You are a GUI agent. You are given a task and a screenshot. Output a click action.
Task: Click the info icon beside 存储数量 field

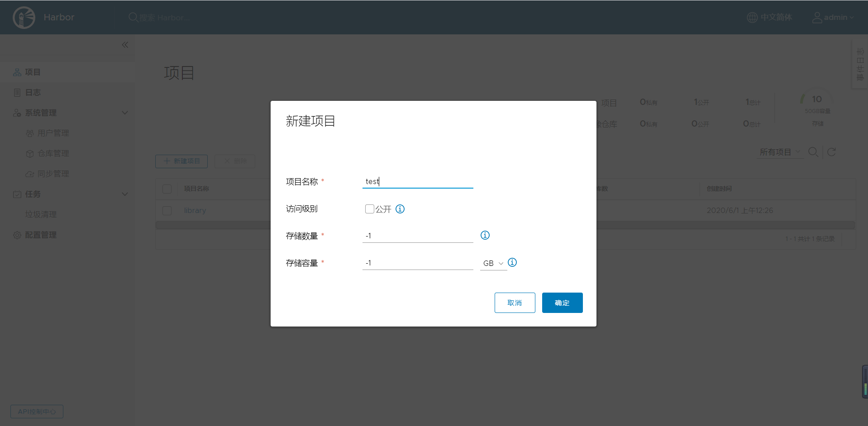click(485, 235)
